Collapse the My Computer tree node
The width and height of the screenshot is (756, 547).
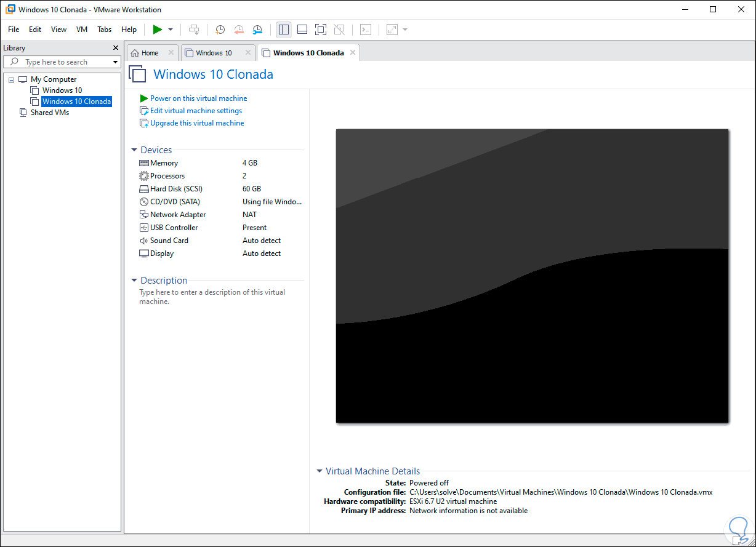(12, 79)
